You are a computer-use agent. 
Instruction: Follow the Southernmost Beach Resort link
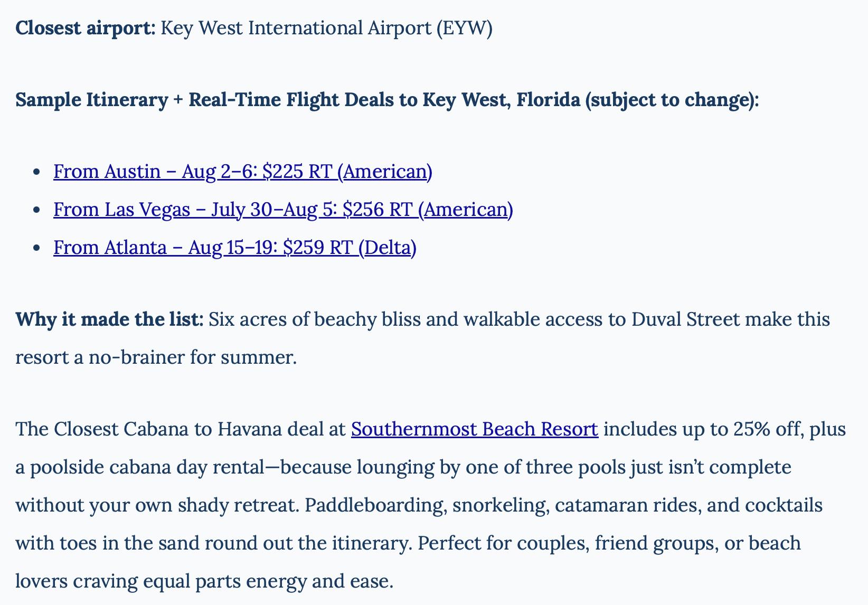(474, 429)
